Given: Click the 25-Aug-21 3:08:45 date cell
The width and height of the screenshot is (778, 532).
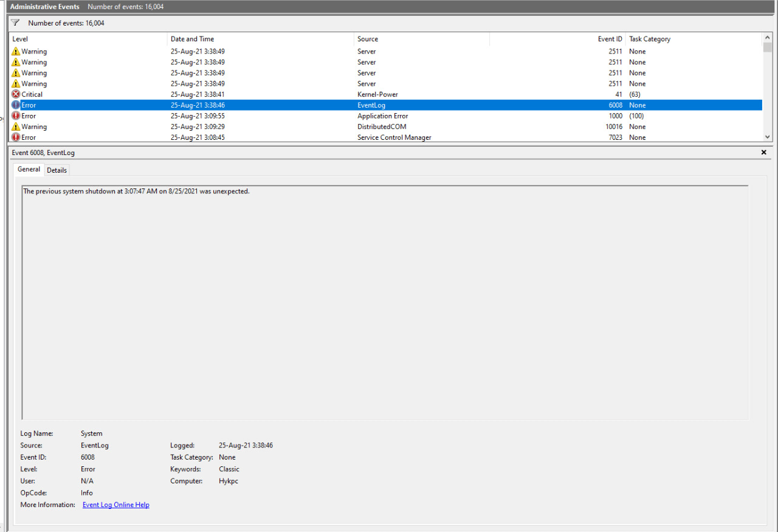Looking at the screenshot, I should (x=198, y=137).
